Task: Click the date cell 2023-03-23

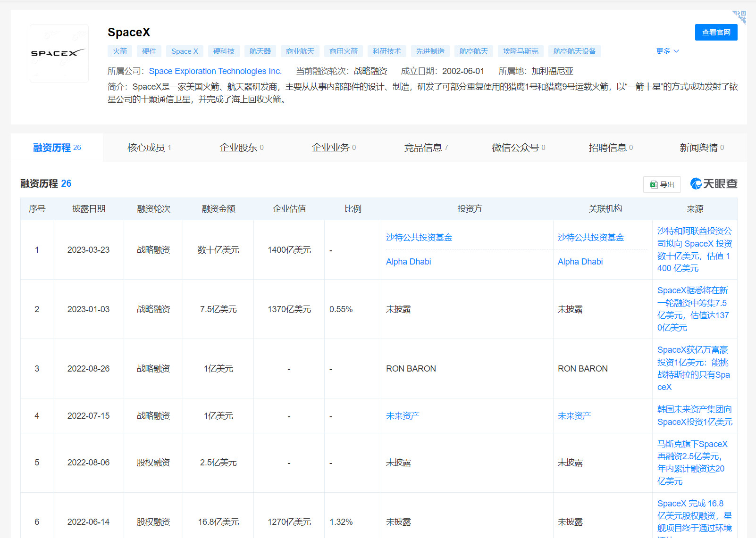Action: coord(88,250)
